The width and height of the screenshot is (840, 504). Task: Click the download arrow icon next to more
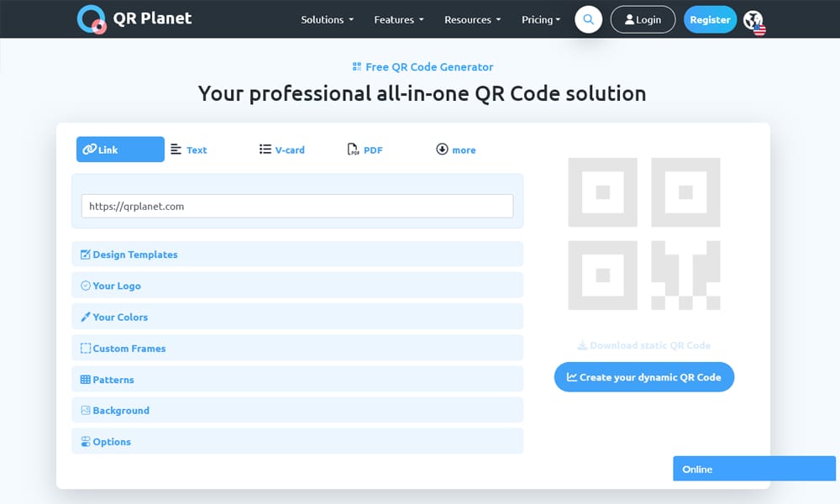tap(442, 149)
